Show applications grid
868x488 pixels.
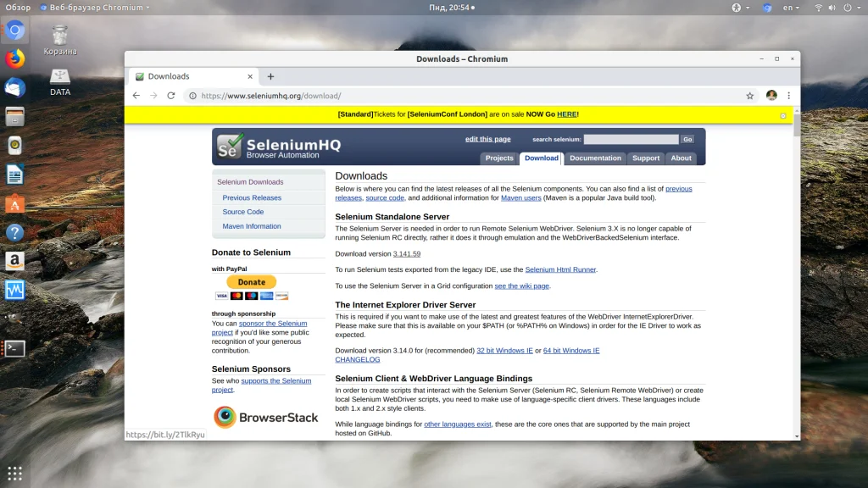(15, 473)
